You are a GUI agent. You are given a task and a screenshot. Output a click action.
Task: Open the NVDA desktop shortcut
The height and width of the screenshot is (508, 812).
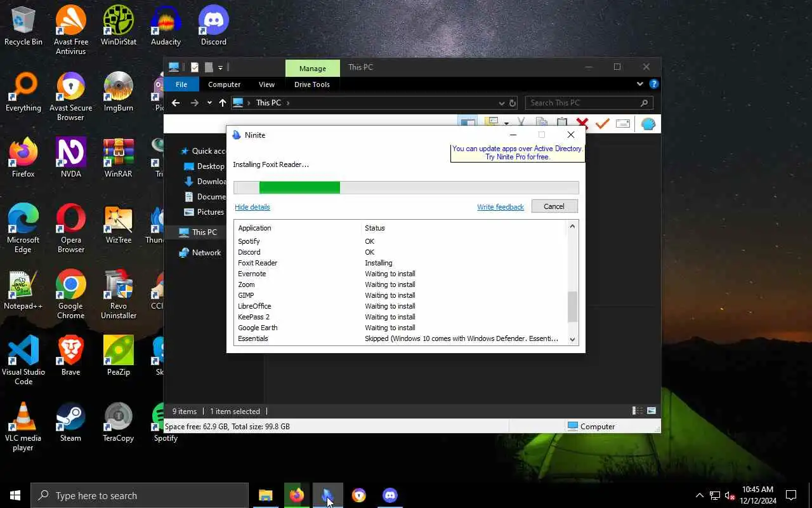(x=70, y=158)
